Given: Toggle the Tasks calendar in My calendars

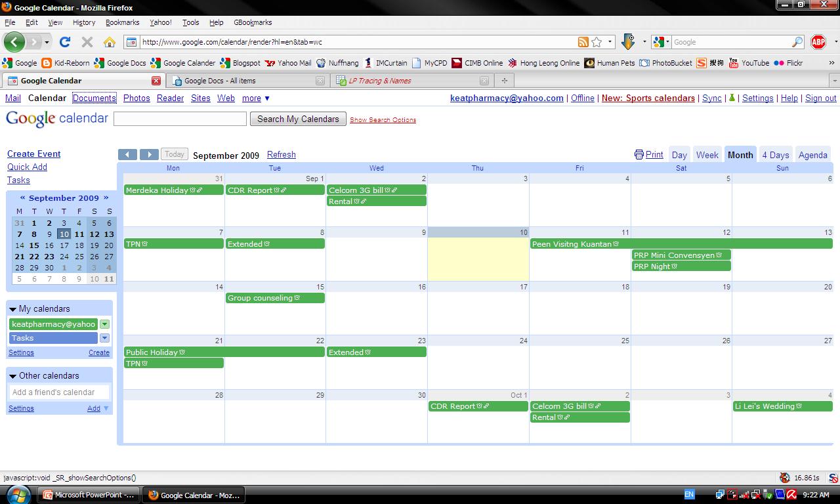Looking at the screenshot, I should tap(54, 338).
